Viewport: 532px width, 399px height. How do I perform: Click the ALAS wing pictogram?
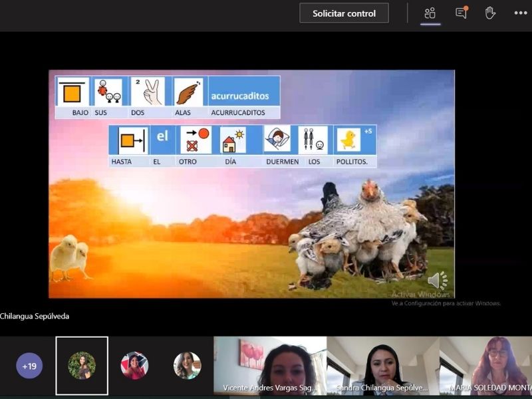pos(189,92)
